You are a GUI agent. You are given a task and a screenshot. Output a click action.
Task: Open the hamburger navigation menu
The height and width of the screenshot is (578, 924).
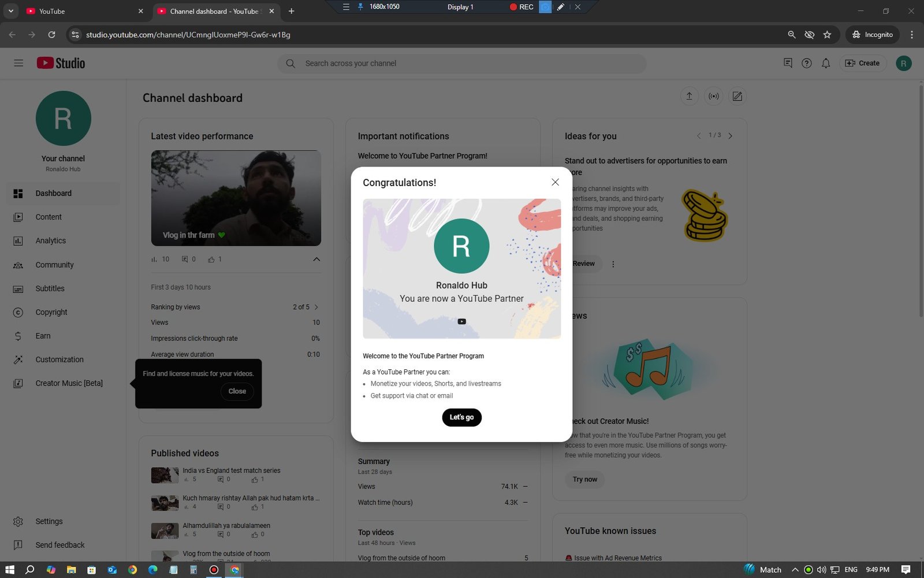[x=18, y=63]
